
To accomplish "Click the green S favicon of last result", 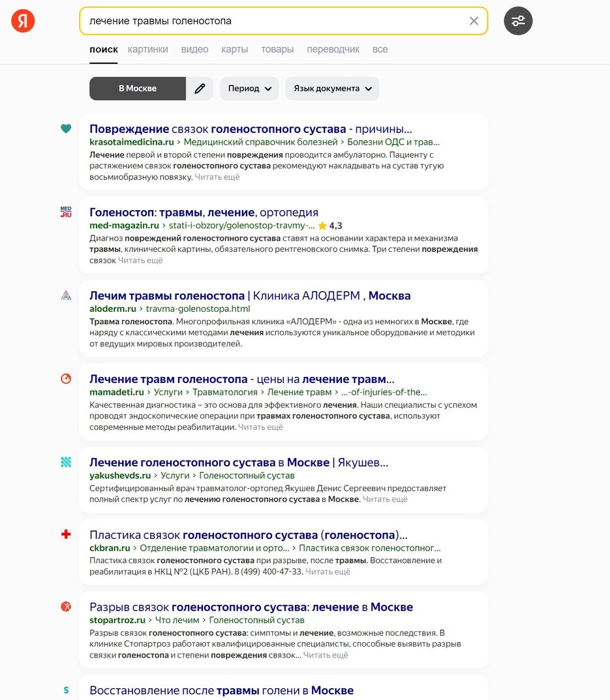I will [66, 690].
